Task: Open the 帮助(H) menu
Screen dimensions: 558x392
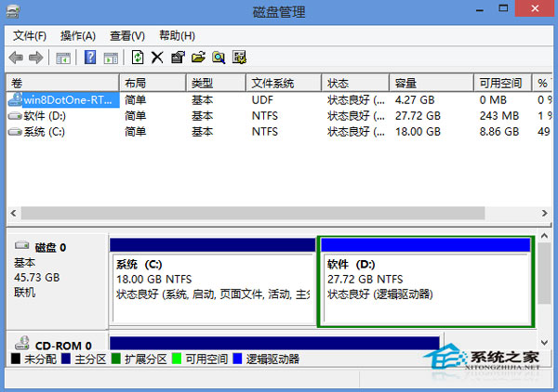Action: coord(177,36)
